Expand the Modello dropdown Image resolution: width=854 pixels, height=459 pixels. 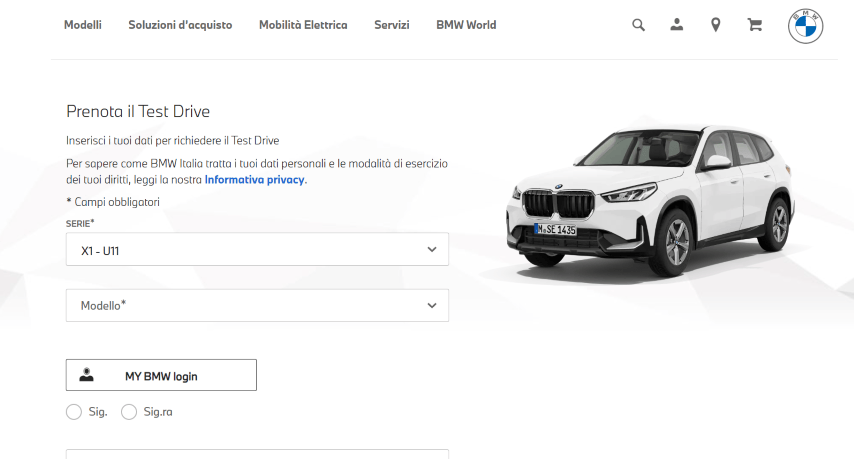257,305
